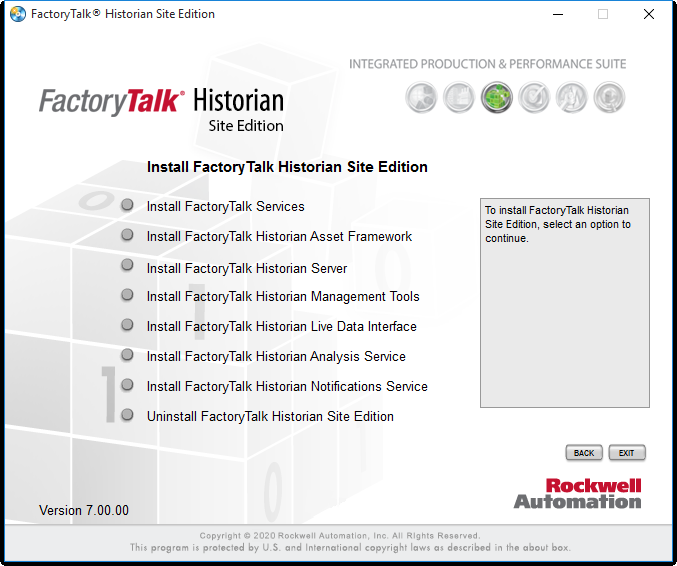Click the gray factory suite icon
Image resolution: width=677 pixels, height=566 pixels.
(x=459, y=98)
